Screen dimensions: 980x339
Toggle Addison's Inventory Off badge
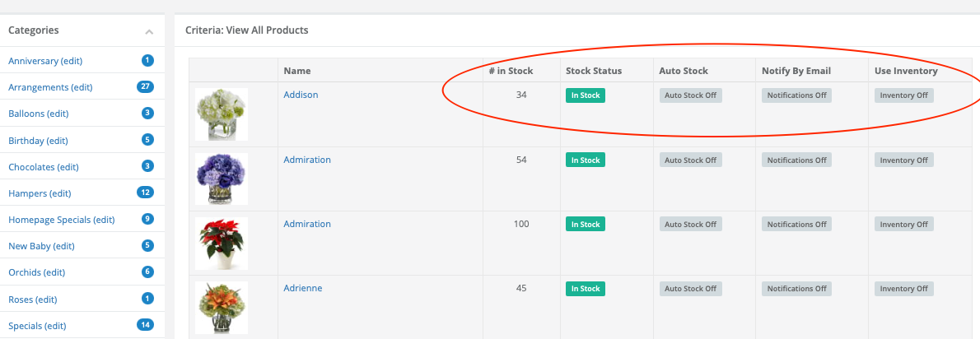point(903,95)
